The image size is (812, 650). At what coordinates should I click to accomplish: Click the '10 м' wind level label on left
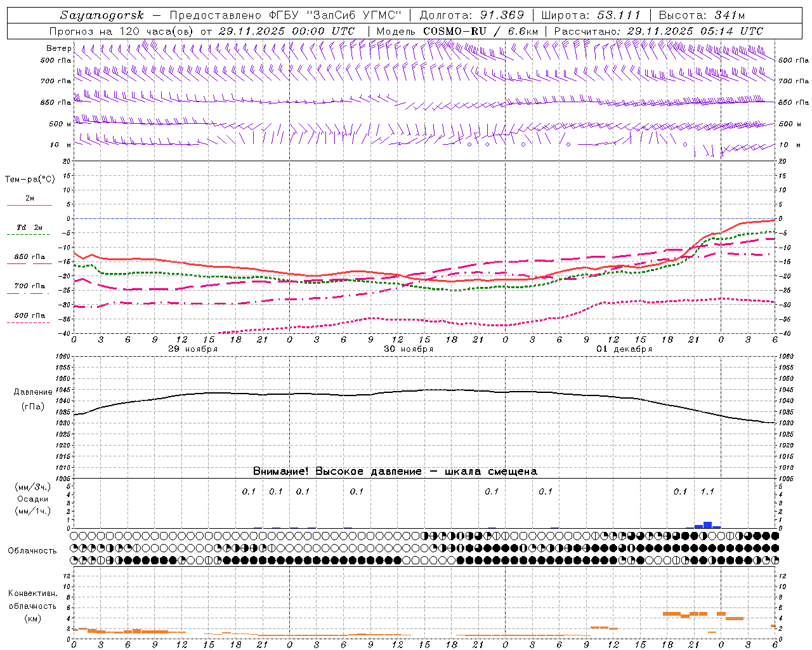click(60, 145)
